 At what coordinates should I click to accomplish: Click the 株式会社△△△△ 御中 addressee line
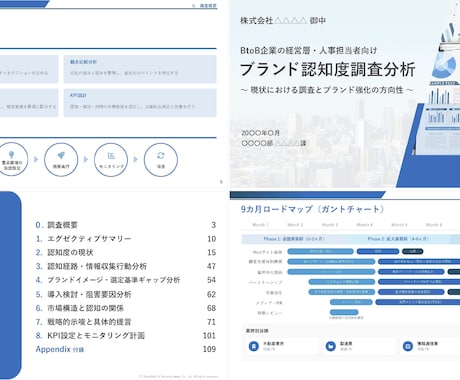(x=283, y=21)
